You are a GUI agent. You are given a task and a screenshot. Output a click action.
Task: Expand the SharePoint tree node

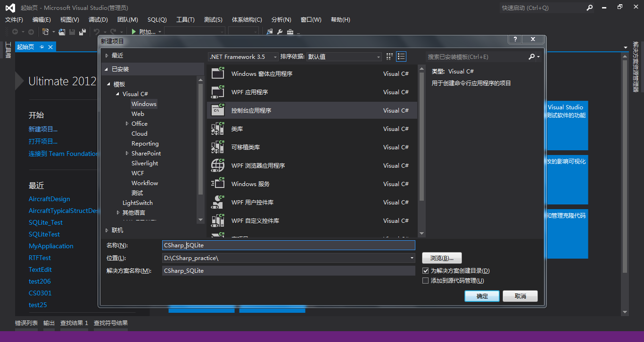(x=127, y=153)
